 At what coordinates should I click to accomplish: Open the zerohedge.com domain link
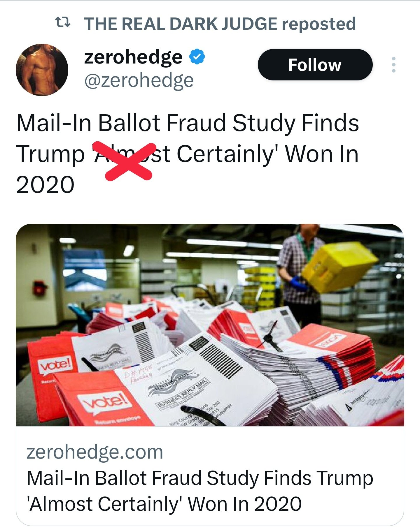(x=95, y=452)
